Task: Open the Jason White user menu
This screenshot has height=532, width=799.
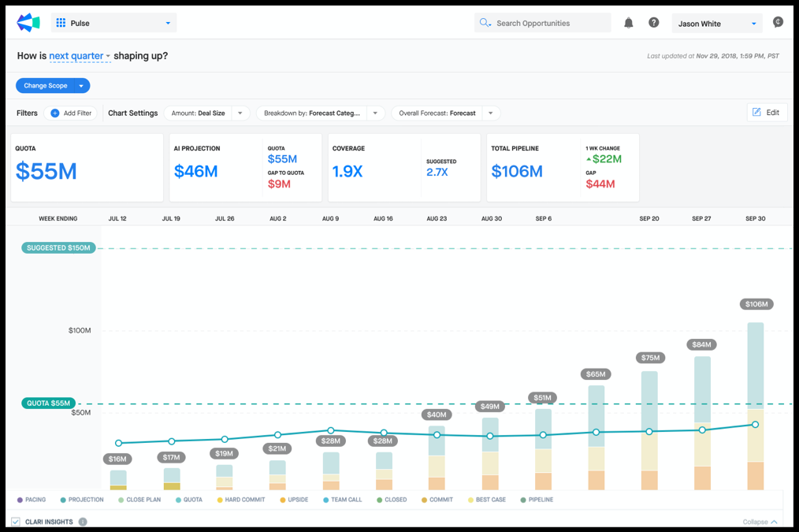Action: pos(716,24)
